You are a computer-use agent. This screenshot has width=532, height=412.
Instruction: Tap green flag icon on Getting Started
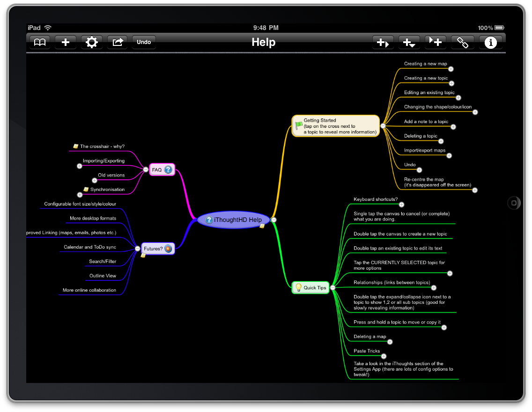click(x=299, y=125)
